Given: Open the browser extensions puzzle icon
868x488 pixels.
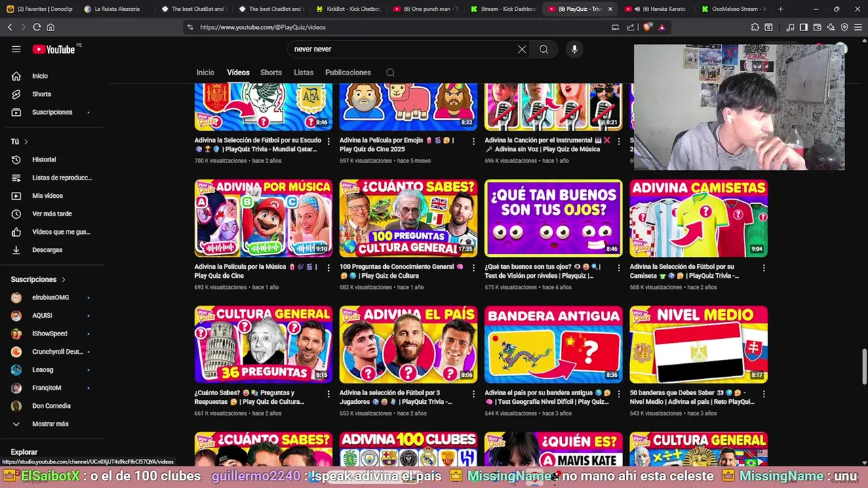Looking at the screenshot, I should click(755, 27).
